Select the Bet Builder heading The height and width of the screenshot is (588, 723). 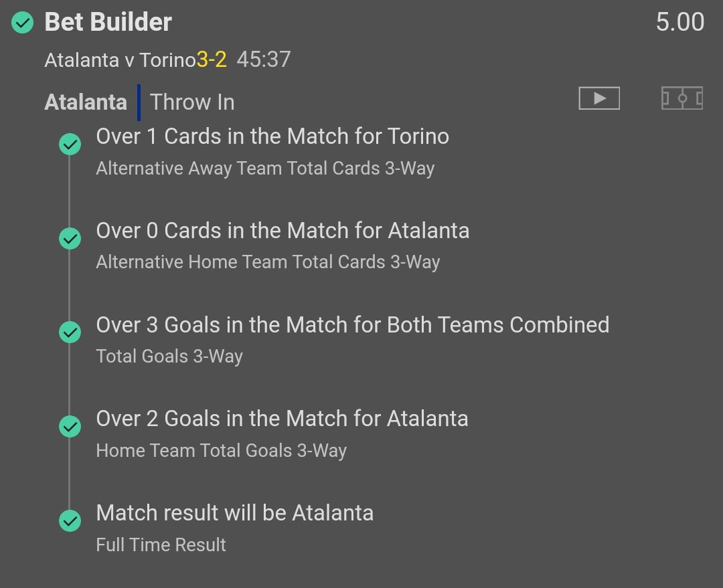pos(108,22)
